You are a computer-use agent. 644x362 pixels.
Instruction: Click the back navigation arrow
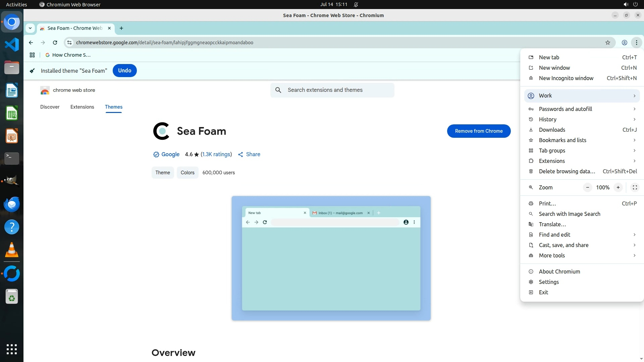coord(31,43)
